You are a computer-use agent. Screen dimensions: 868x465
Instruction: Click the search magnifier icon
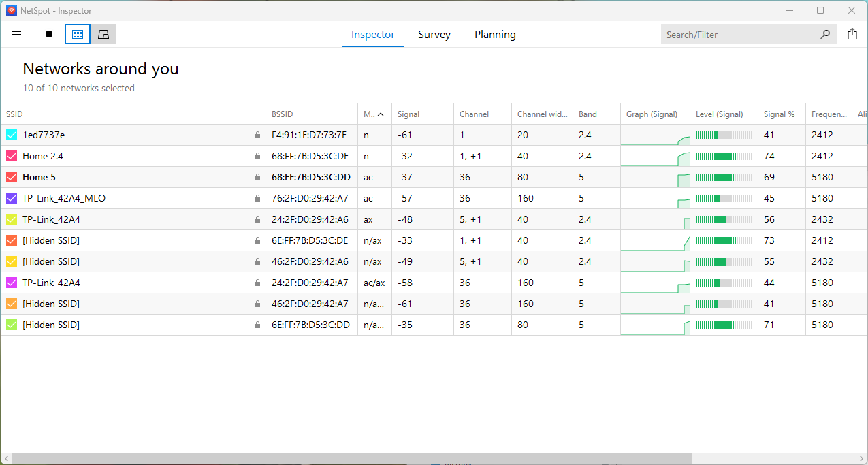click(x=825, y=34)
